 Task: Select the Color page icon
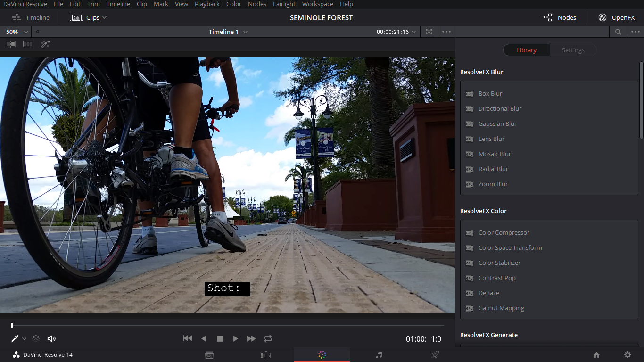(322, 355)
